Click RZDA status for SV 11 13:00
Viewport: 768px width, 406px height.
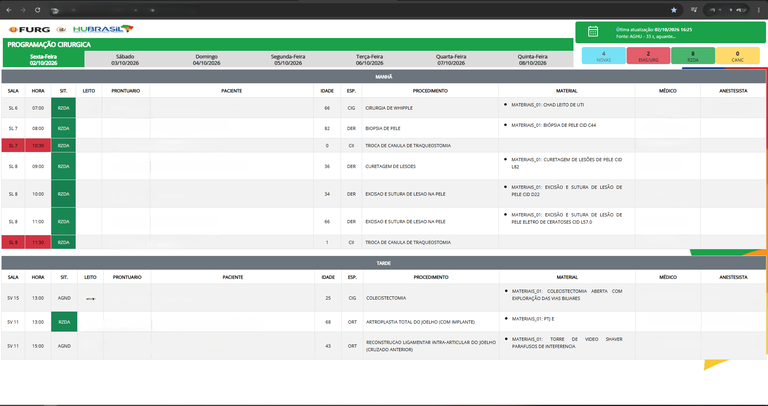coord(64,322)
